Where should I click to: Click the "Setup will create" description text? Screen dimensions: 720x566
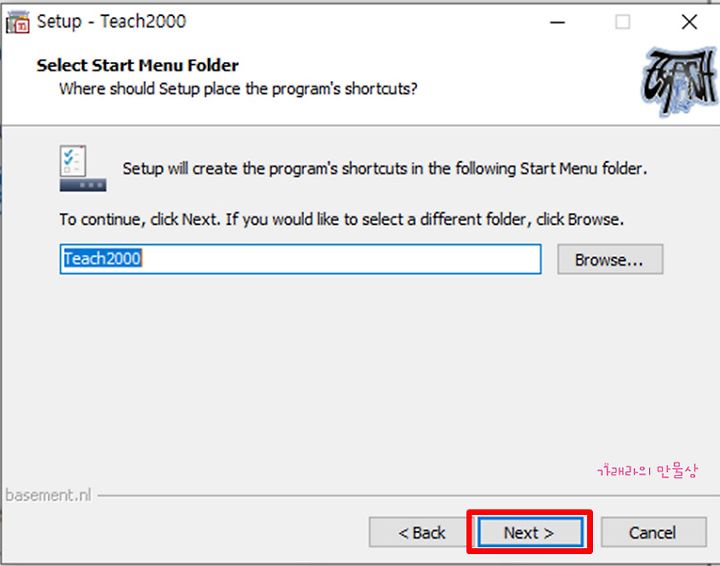click(384, 169)
